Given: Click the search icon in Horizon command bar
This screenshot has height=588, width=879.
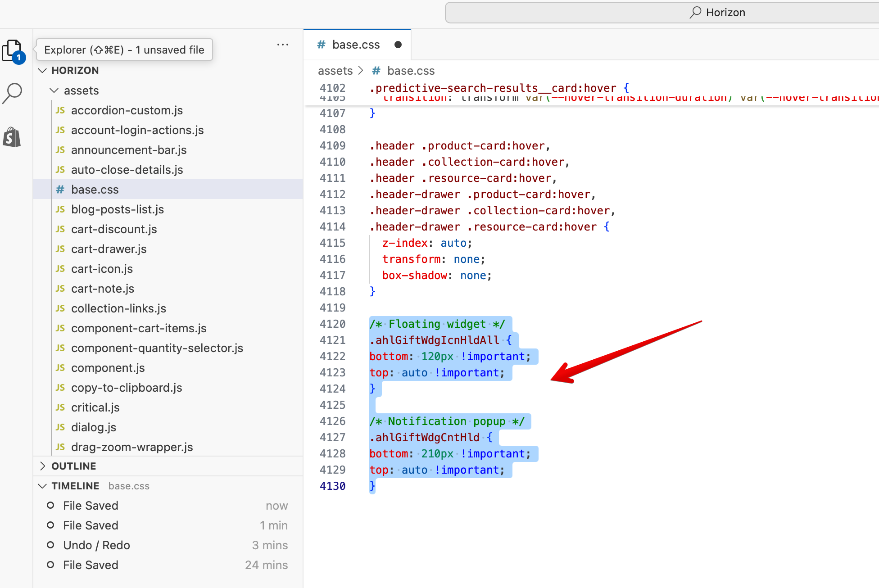Looking at the screenshot, I should click(x=695, y=12).
